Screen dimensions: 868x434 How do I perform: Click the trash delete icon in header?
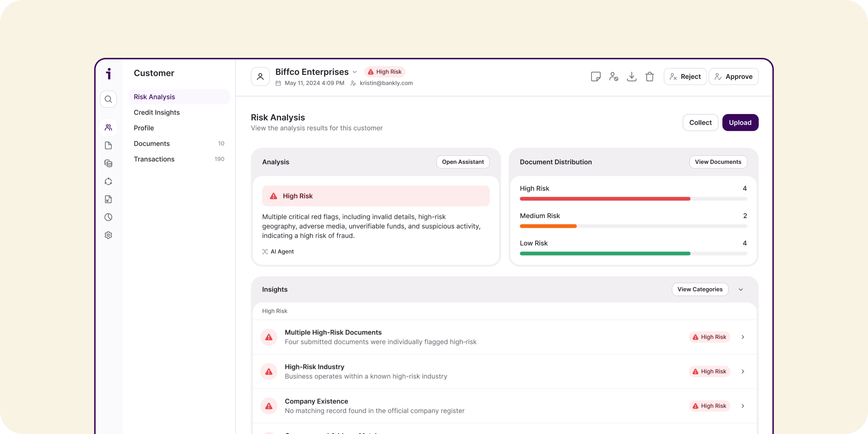[x=650, y=77]
